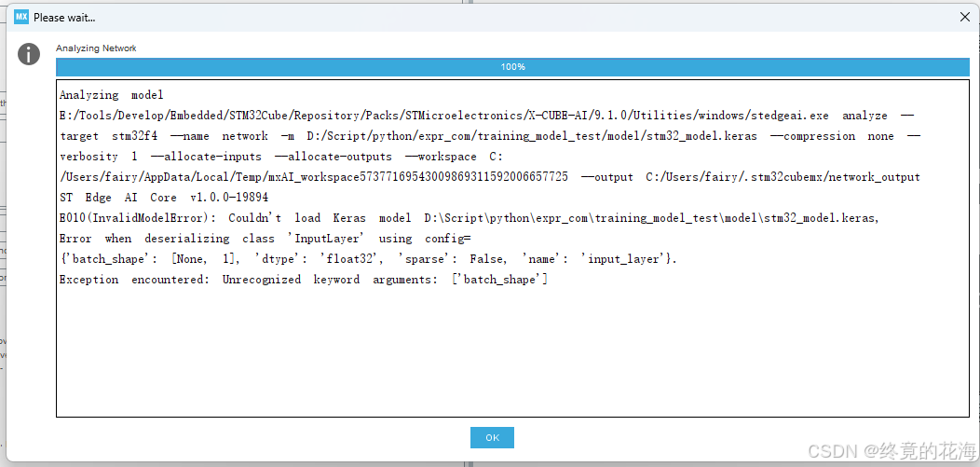Click the 'Analyzing Network' label
This screenshot has height=467, width=980.
96,48
